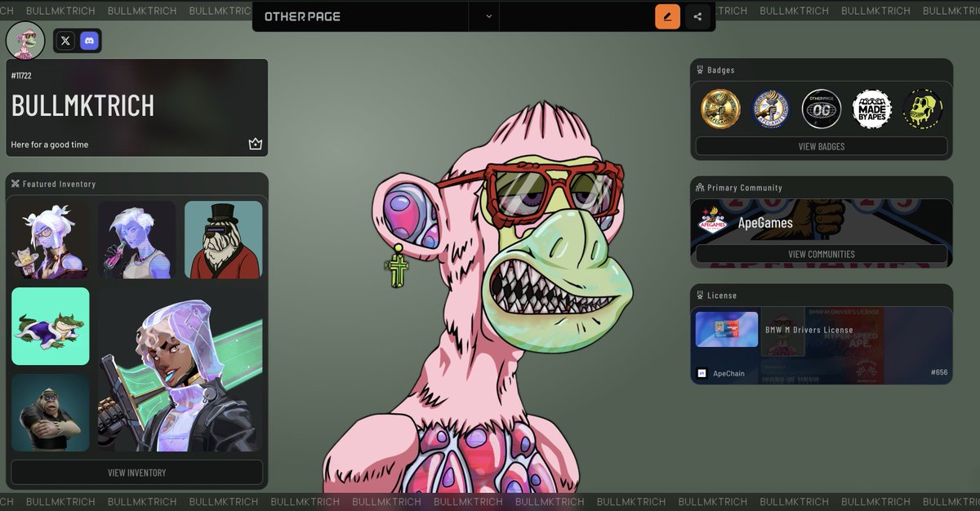This screenshot has width=980, height=511.
Task: Open the top-hat ape in red suit NFT
Action: point(224,240)
